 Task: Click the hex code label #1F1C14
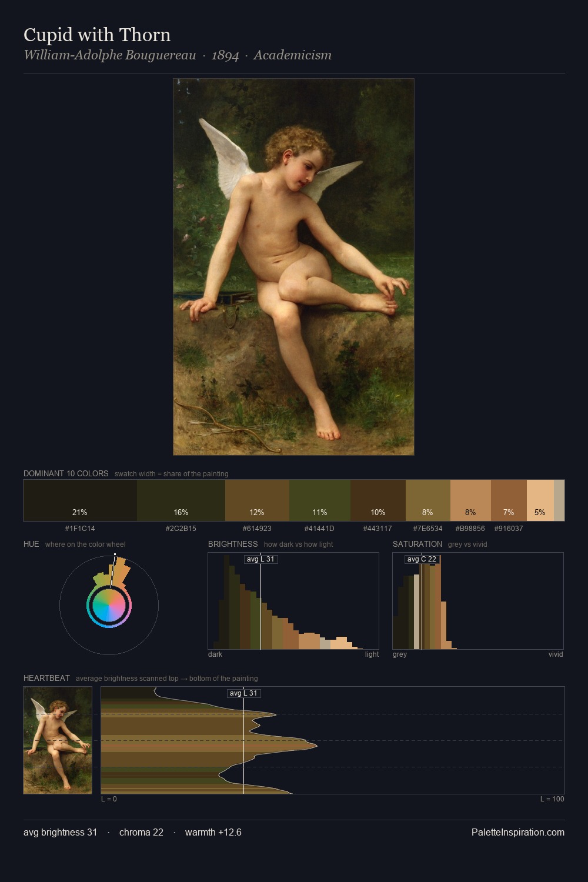click(80, 529)
